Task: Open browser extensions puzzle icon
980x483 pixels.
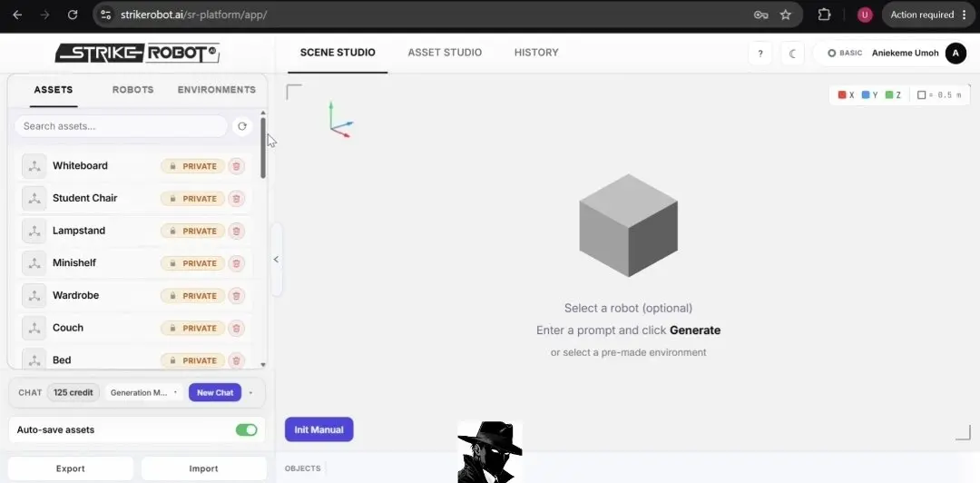Action: [x=824, y=15]
